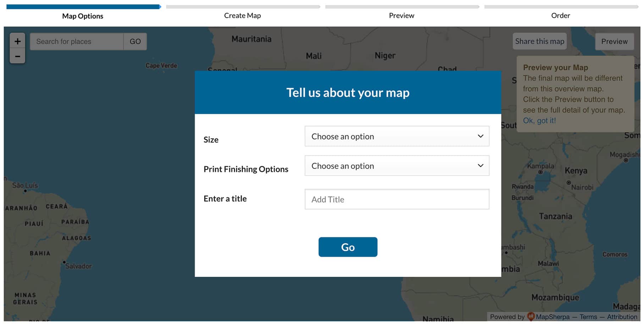Click the Niger label on map
The image size is (644, 325).
385,56
